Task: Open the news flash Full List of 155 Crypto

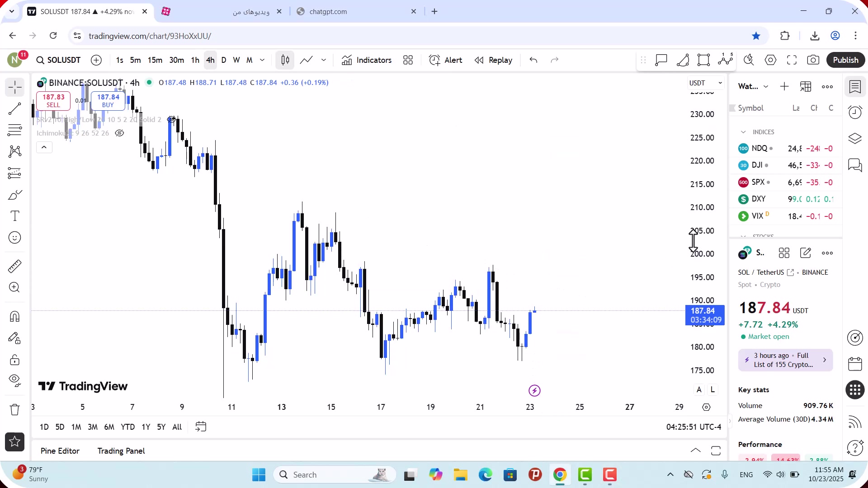Action: [785, 360]
